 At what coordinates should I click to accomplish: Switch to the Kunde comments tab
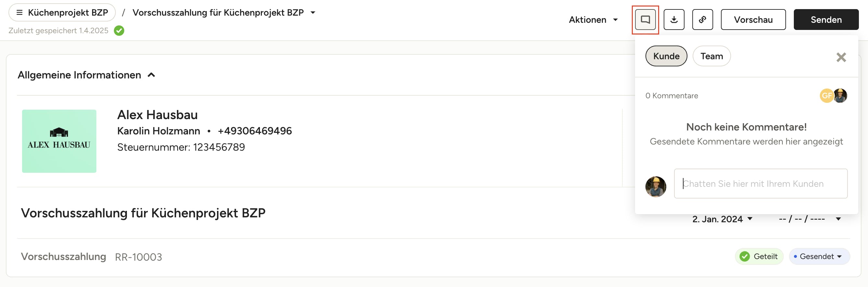(x=666, y=56)
